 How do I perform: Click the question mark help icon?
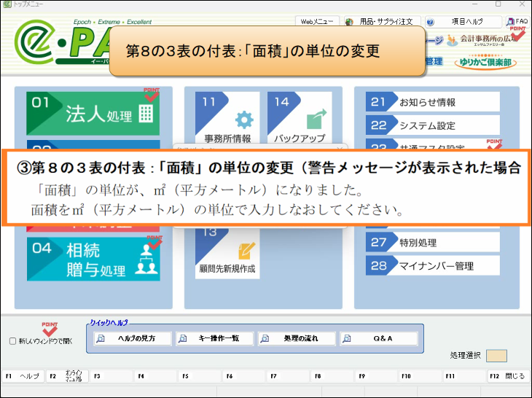[430, 22]
